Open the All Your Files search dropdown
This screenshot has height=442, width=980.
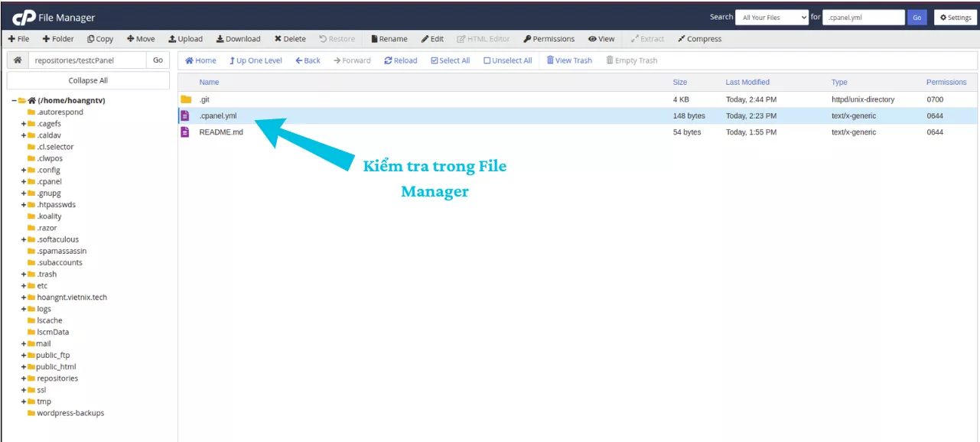[x=772, y=18]
